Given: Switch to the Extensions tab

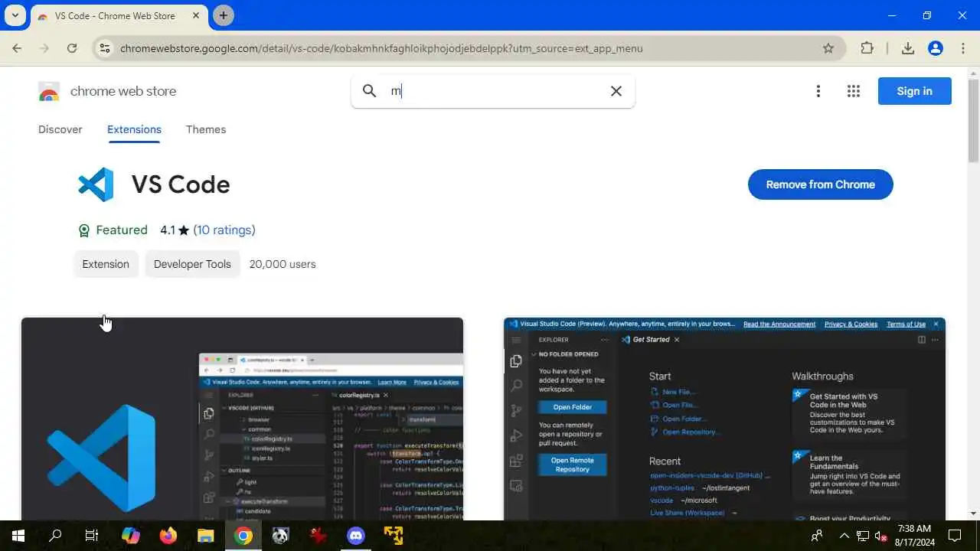Looking at the screenshot, I should [134, 129].
